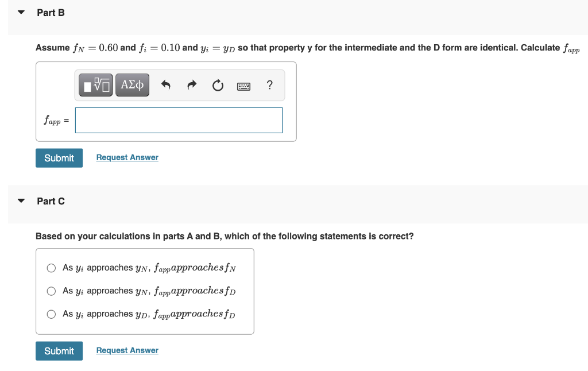Open Request Answer for Part C
The height and width of the screenshot is (371, 588).
[127, 350]
